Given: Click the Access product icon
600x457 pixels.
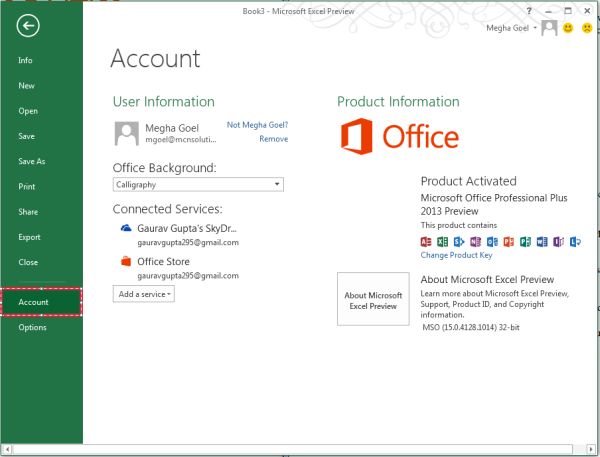Looking at the screenshot, I should 427,242.
